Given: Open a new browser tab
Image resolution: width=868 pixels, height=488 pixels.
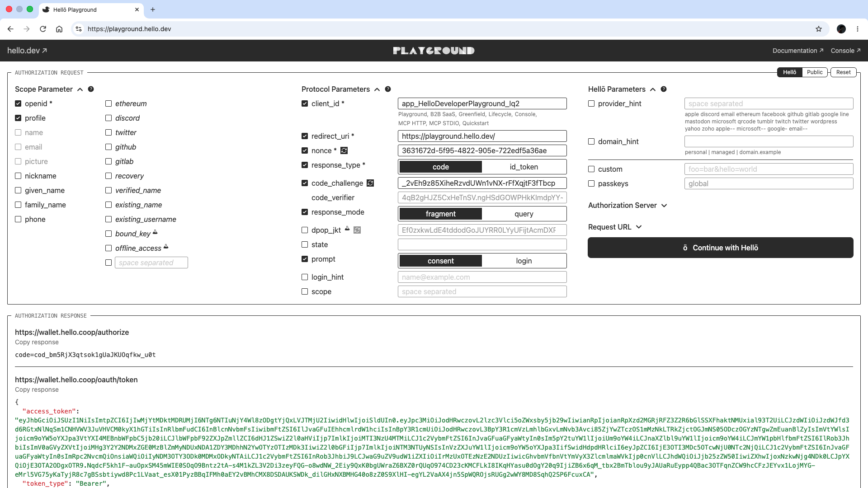Looking at the screenshot, I should 153,9.
